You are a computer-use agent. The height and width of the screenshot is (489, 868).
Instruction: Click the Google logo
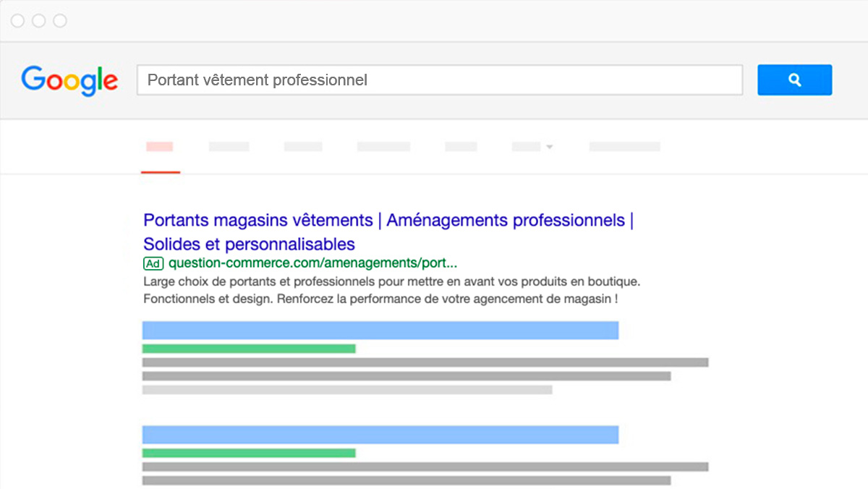coord(69,80)
